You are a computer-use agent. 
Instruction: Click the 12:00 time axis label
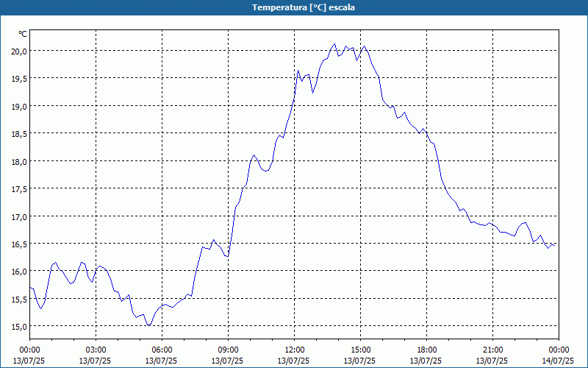click(295, 350)
